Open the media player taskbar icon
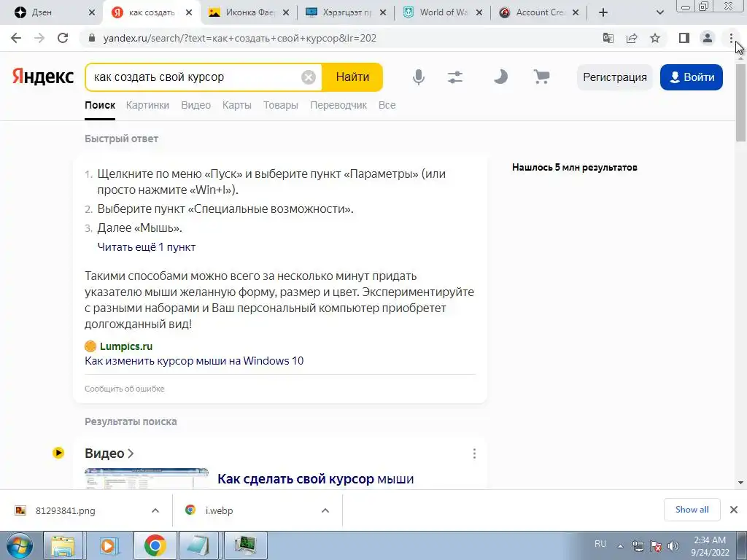747x560 pixels. pyautogui.click(x=109, y=545)
